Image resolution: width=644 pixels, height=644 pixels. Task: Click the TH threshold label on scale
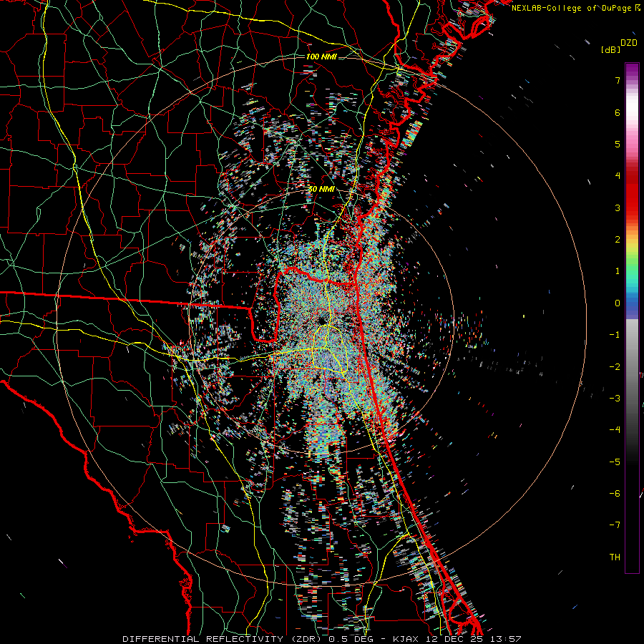pos(615,557)
